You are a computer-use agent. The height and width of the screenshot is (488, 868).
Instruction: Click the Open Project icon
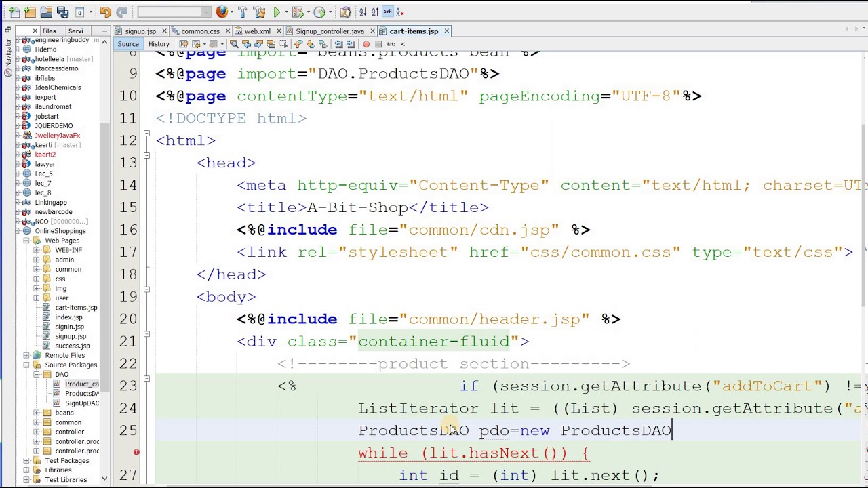point(46,12)
